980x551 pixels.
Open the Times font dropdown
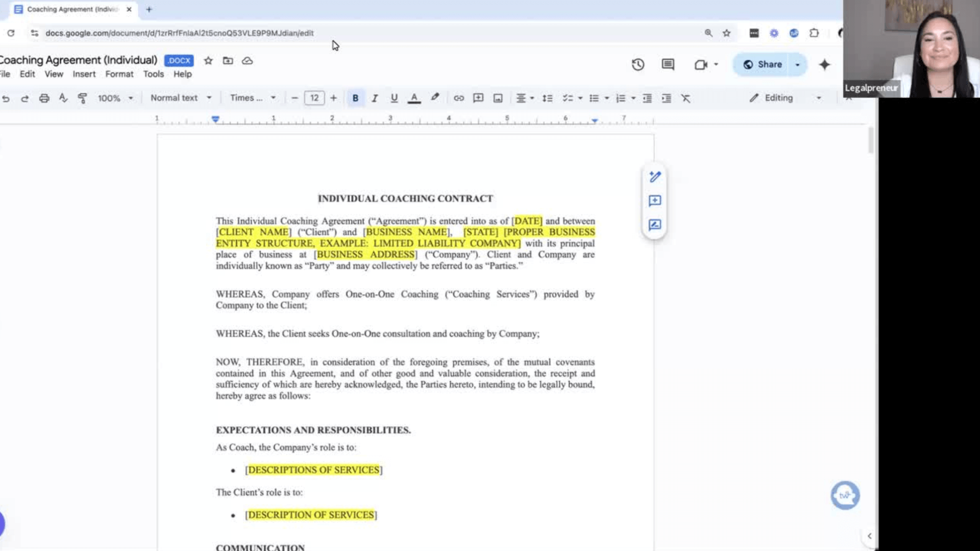tap(253, 97)
